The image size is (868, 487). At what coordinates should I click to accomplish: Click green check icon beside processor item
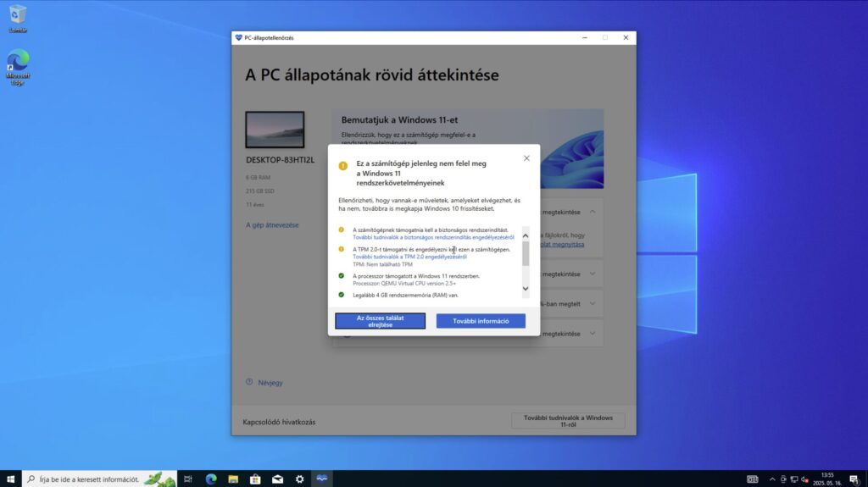pos(341,275)
